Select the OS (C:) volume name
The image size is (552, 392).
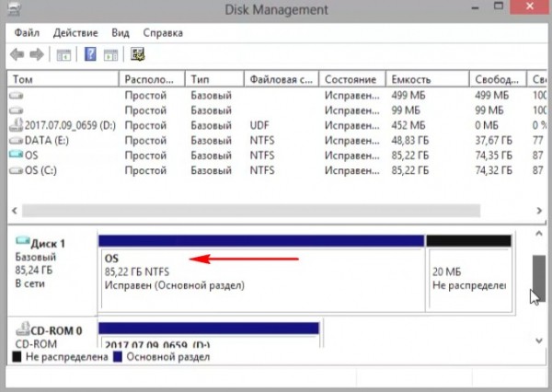pyautogui.click(x=40, y=170)
